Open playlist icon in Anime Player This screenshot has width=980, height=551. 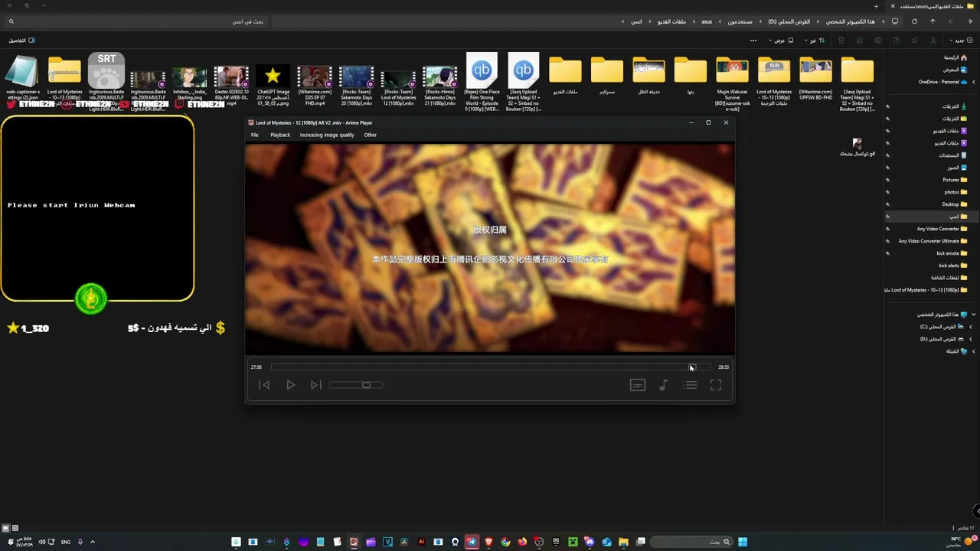click(691, 385)
